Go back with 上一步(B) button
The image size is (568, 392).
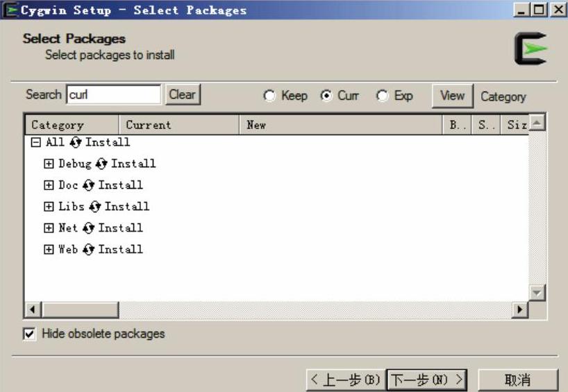(x=346, y=380)
